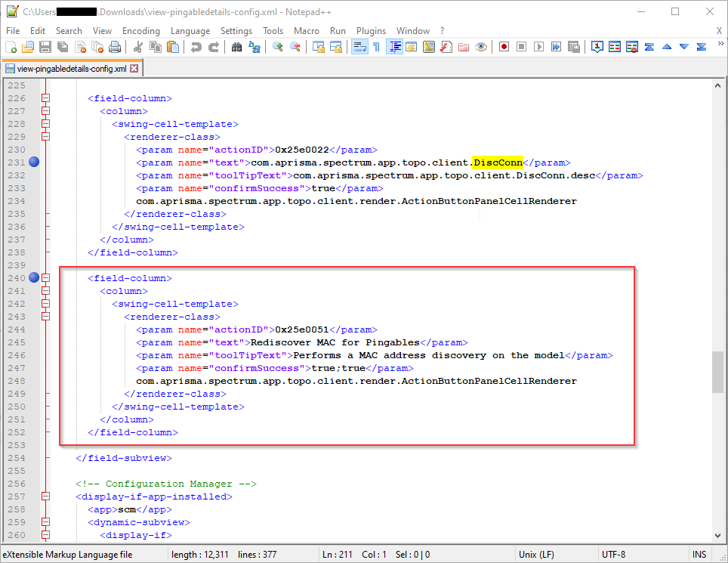Image resolution: width=728 pixels, height=563 pixels.
Task: Collapse the field-column fold at line 240
Action: (45, 278)
